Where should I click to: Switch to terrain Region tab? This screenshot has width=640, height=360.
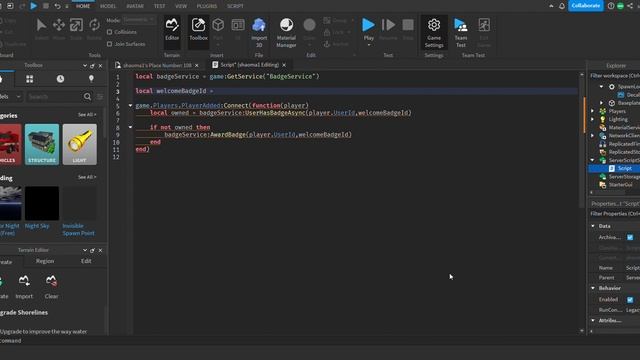45,261
